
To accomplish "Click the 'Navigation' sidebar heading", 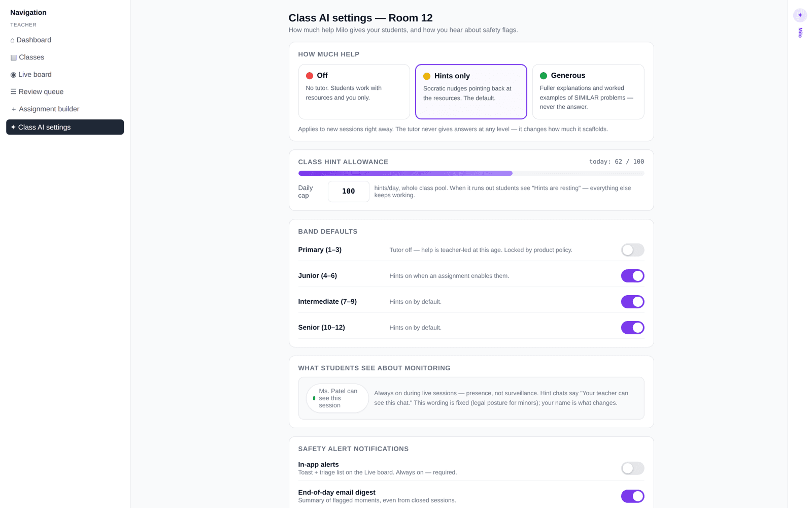I will click(x=28, y=13).
